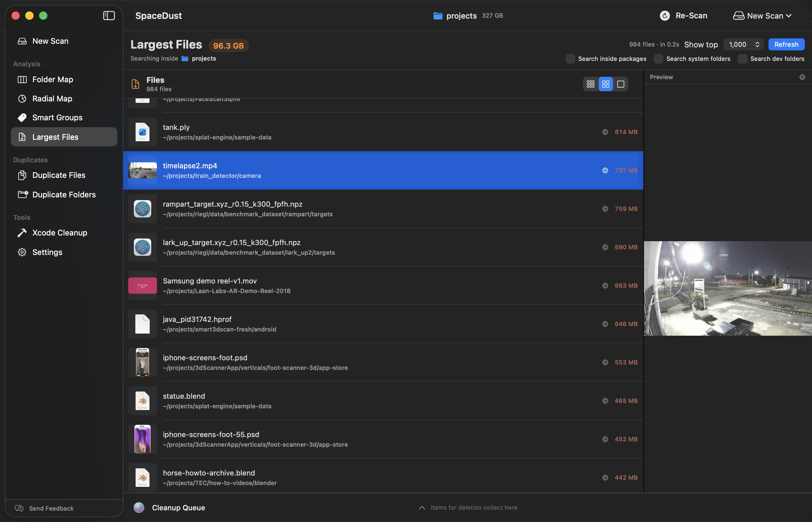Enable Search system folders checkbox

[658, 58]
